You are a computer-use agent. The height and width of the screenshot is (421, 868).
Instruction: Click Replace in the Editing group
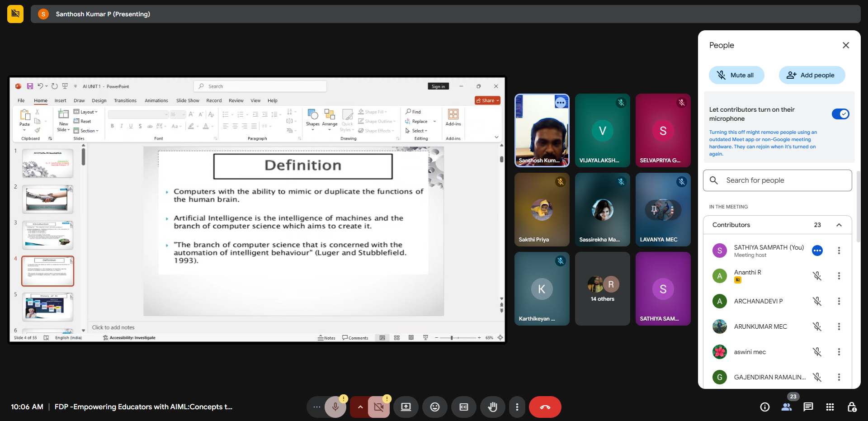pos(416,121)
